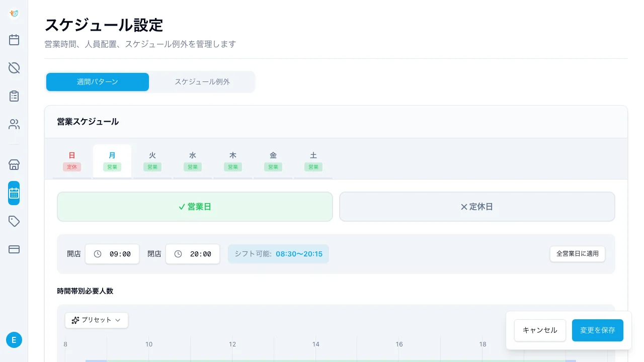Select the ✓ 営業日 option
The image size is (644, 362).
tap(195, 206)
